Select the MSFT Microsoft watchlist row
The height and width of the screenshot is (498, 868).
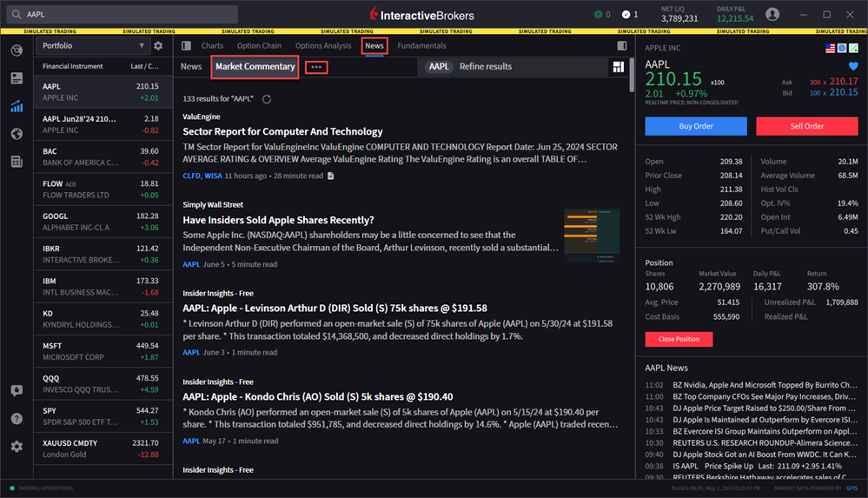(x=103, y=351)
